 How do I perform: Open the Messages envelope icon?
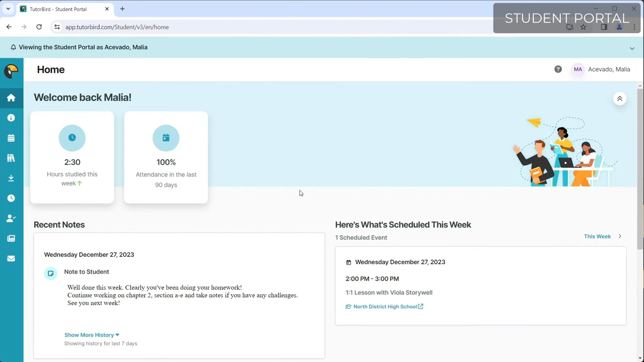11,258
